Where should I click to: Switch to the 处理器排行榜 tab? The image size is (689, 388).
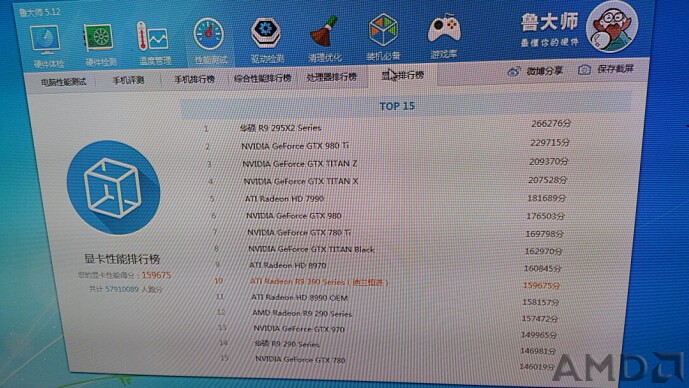(331, 77)
